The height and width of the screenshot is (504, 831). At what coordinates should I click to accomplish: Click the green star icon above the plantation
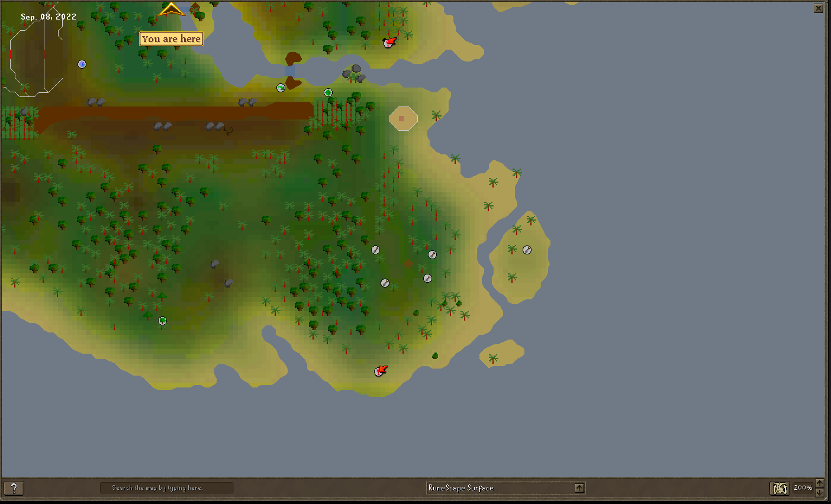pyautogui.click(x=328, y=92)
